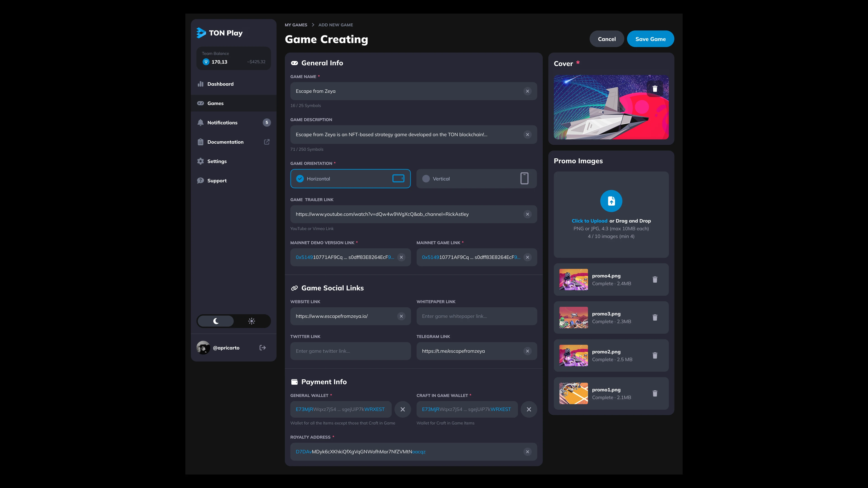
Task: Click the logout icon next to @apricarto
Action: click(263, 347)
